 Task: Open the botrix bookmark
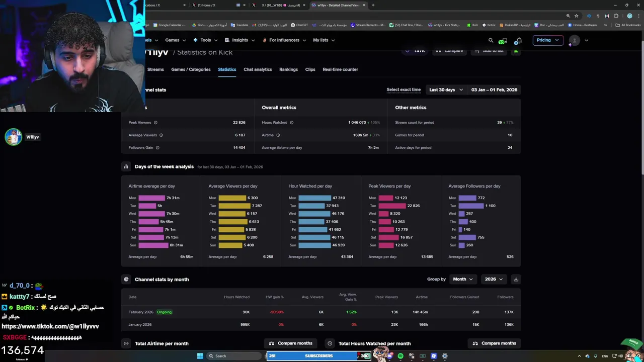point(489,25)
